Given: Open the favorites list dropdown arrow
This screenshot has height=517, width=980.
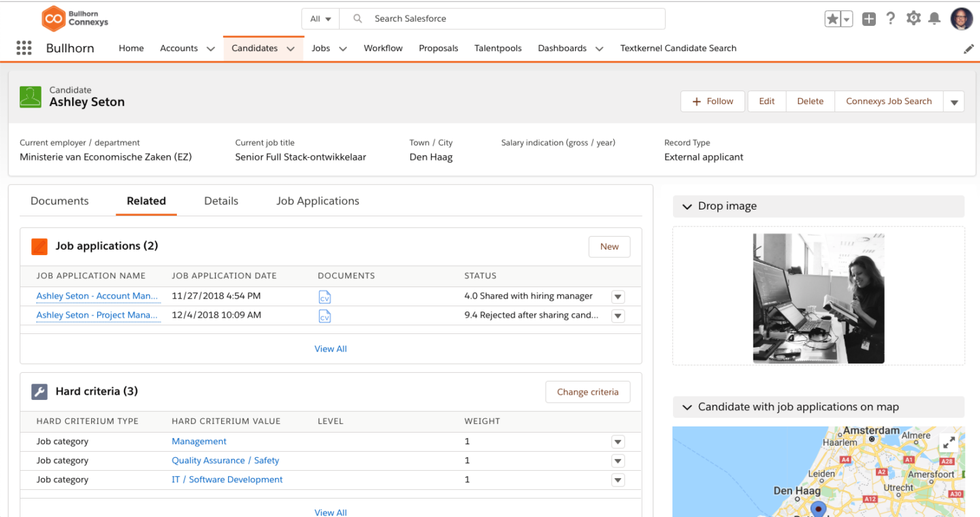Looking at the screenshot, I should tap(847, 19).
